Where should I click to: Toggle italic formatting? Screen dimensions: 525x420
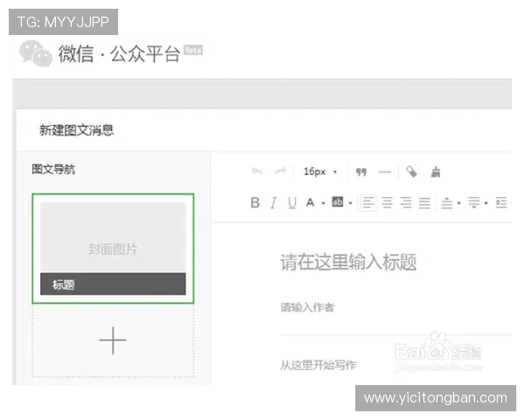[274, 203]
